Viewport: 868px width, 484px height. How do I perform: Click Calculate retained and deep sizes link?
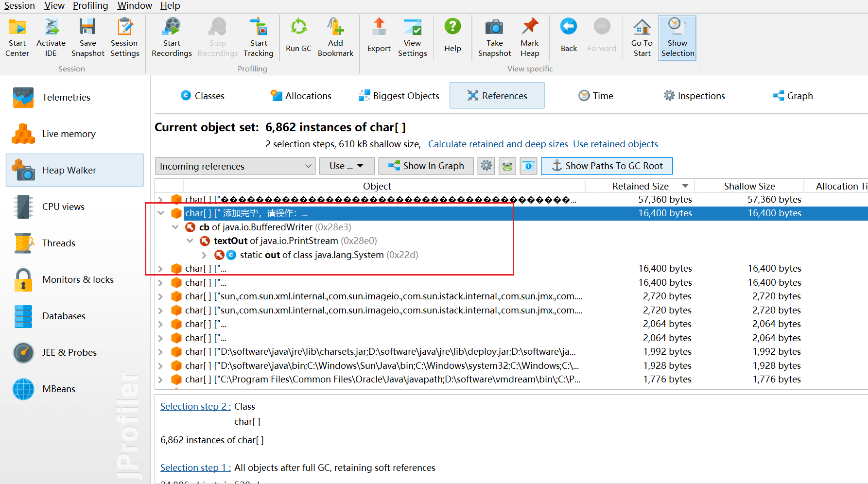(498, 144)
